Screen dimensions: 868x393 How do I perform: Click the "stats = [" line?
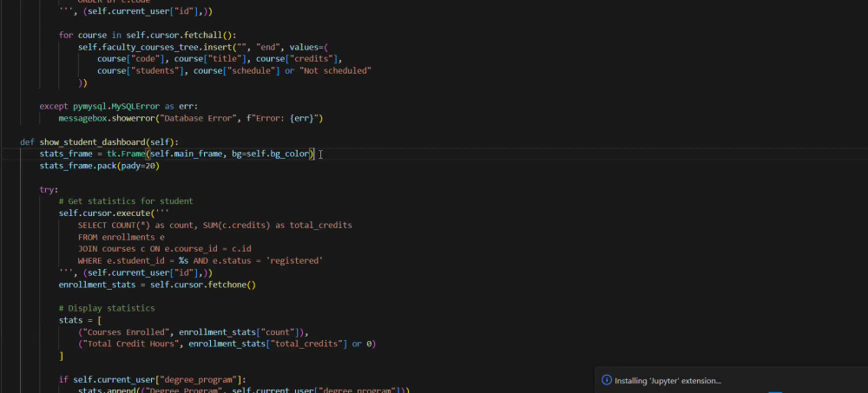pyautogui.click(x=80, y=320)
